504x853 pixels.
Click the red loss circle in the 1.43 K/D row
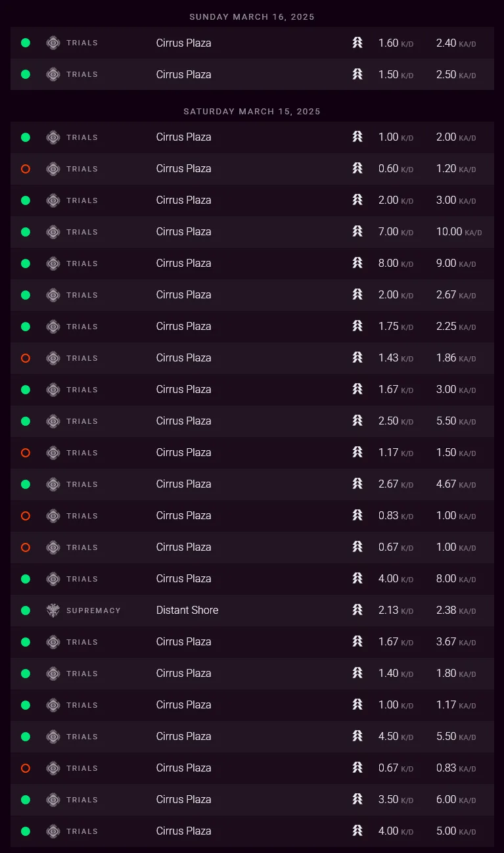[x=26, y=358]
